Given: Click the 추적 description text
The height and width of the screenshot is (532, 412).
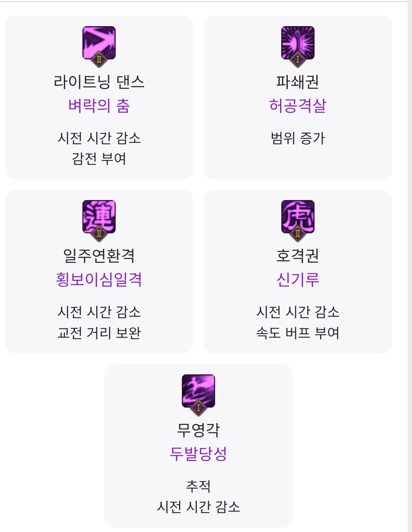Looking at the screenshot, I should [198, 486].
